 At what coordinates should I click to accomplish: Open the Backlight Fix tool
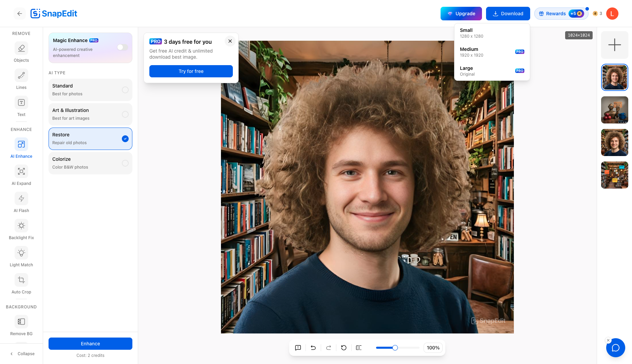click(21, 230)
